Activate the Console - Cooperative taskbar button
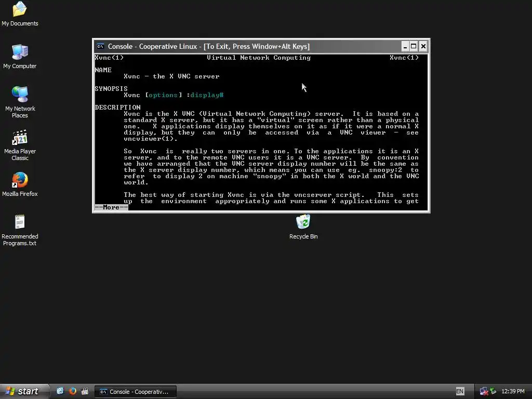The height and width of the screenshot is (399, 532). coord(136,392)
